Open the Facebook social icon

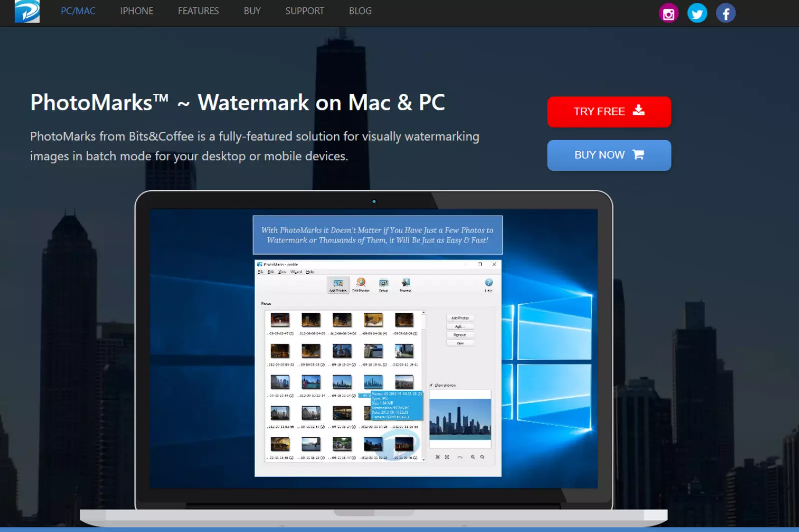726,13
